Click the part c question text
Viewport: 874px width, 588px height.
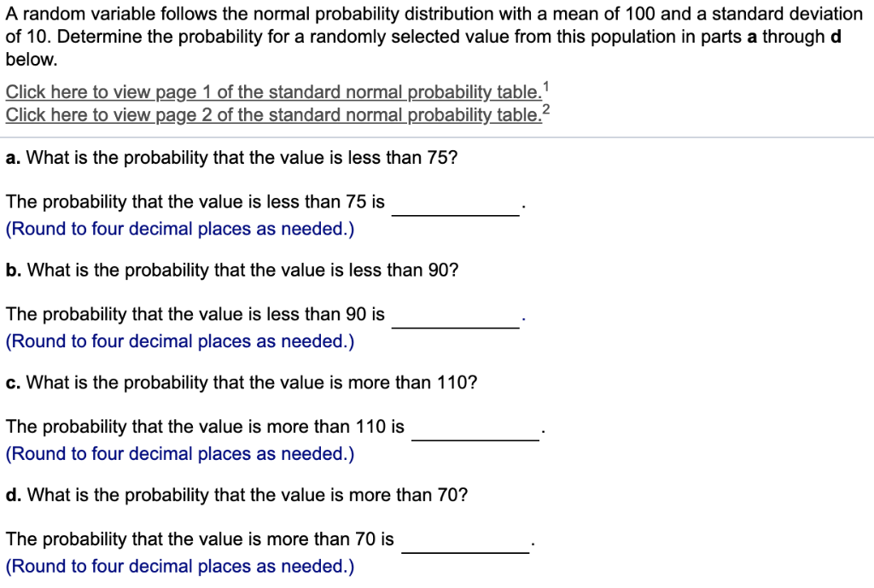coord(241,382)
